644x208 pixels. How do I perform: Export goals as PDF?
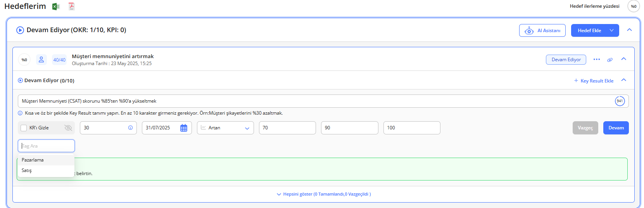[71, 7]
